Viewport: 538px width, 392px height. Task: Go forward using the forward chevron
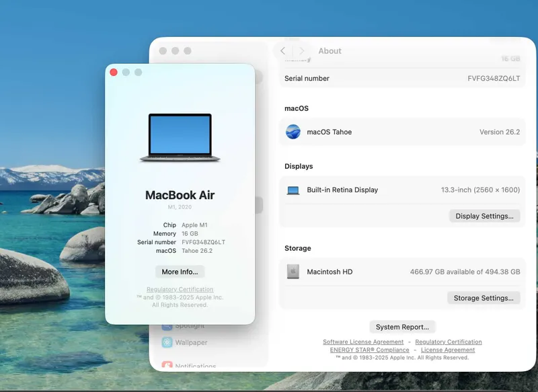[301, 50]
